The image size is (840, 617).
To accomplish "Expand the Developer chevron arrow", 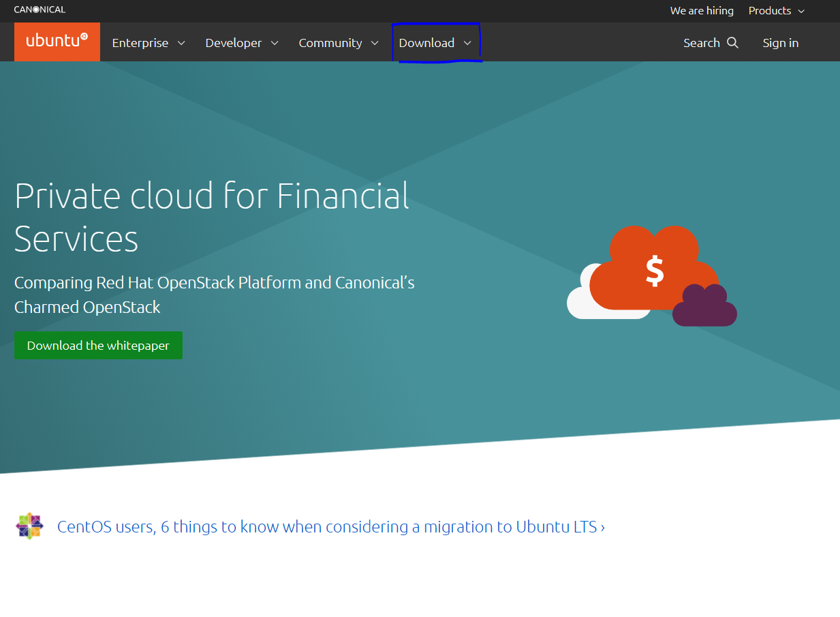I will tap(275, 43).
